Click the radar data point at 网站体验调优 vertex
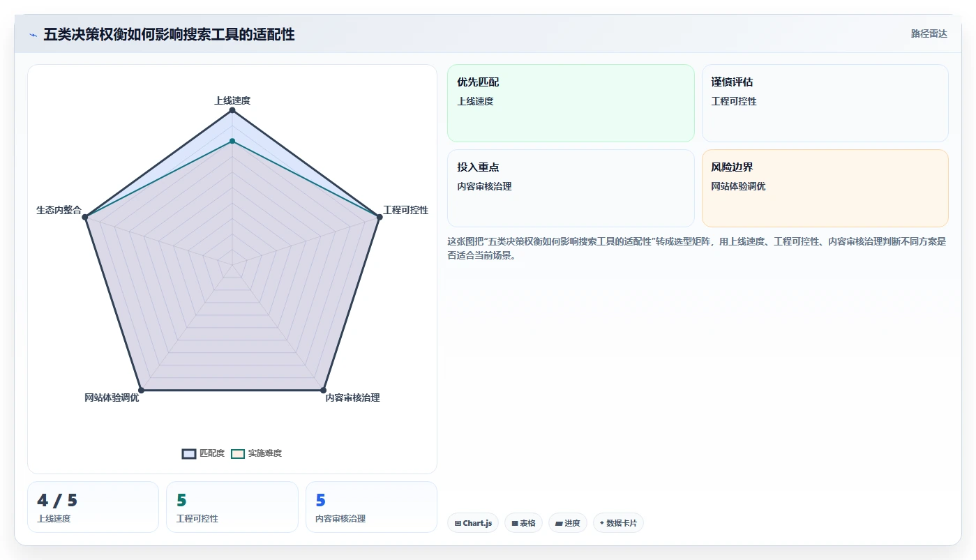Screen dimensions: 976x560 pyautogui.click(x=141, y=390)
